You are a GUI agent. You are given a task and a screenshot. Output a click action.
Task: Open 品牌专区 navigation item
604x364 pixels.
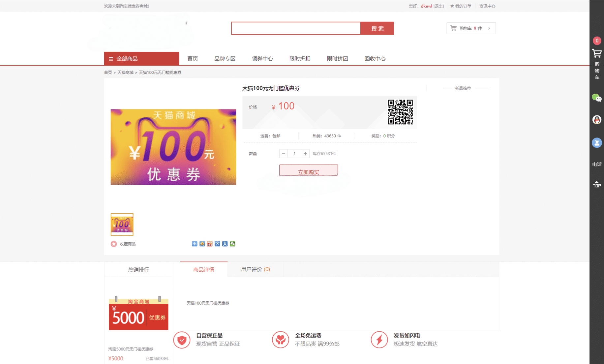tap(225, 59)
